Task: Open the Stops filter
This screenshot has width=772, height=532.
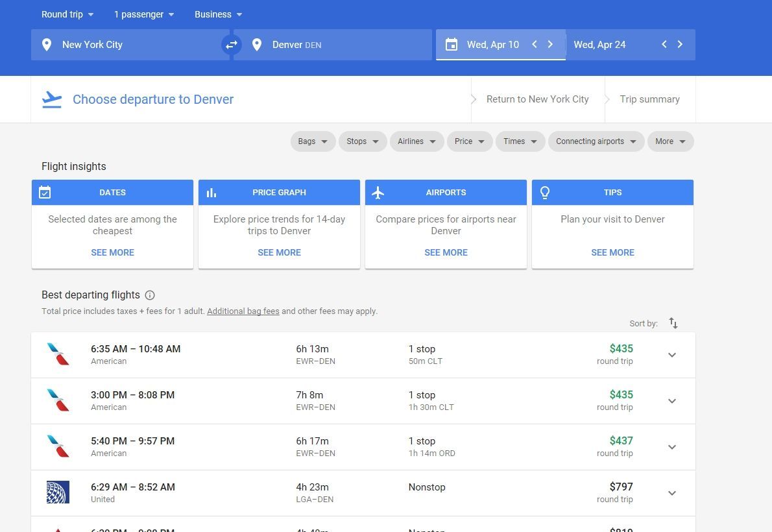Action: point(363,141)
